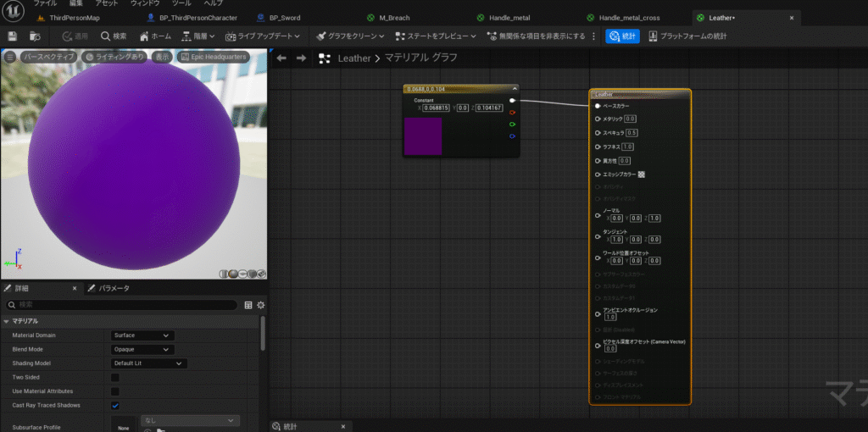Screen dimensions: 868x432
Task: Click the red output pin of Constant
Action: pyautogui.click(x=513, y=113)
